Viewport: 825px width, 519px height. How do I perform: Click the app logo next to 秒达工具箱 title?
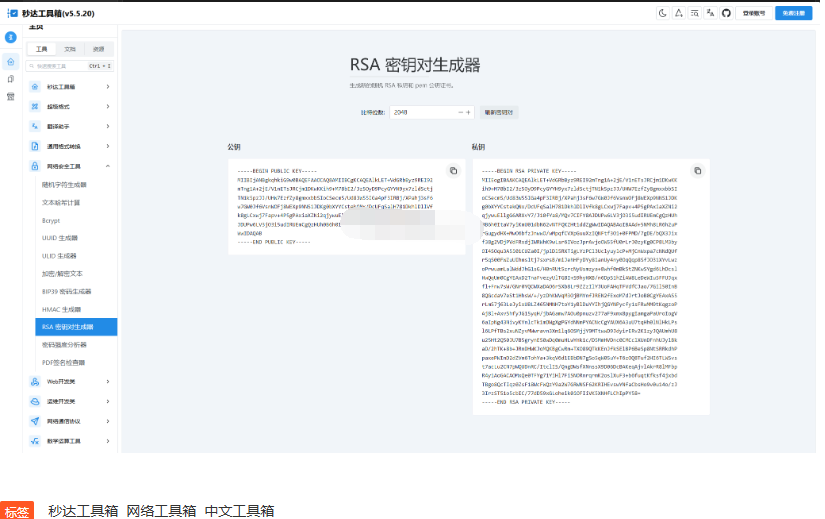pyautogui.click(x=13, y=13)
